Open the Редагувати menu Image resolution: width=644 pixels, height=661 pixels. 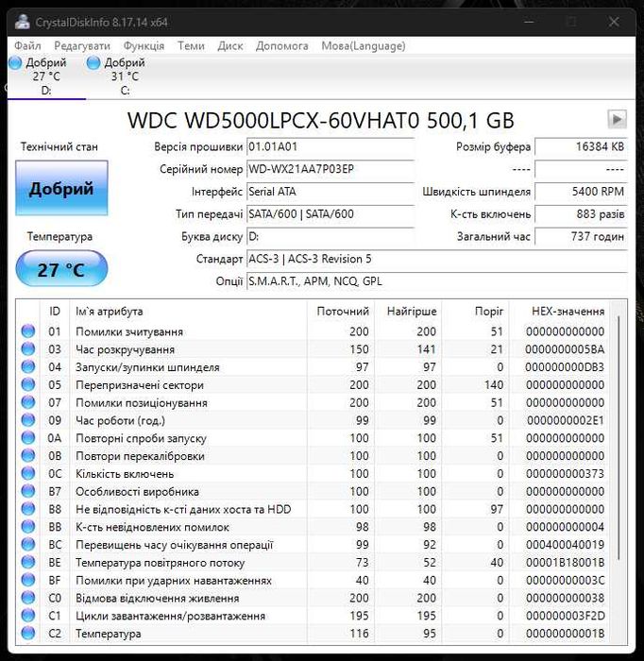coord(82,45)
